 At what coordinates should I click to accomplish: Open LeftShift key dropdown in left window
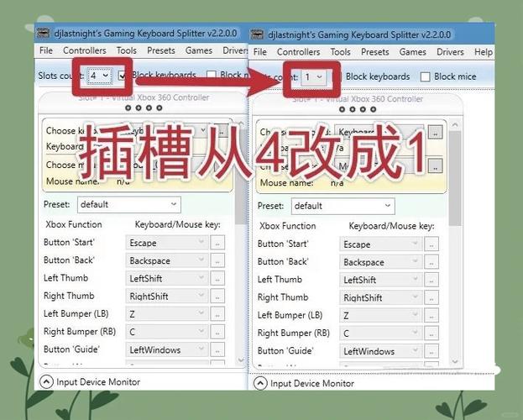pyautogui.click(x=167, y=278)
